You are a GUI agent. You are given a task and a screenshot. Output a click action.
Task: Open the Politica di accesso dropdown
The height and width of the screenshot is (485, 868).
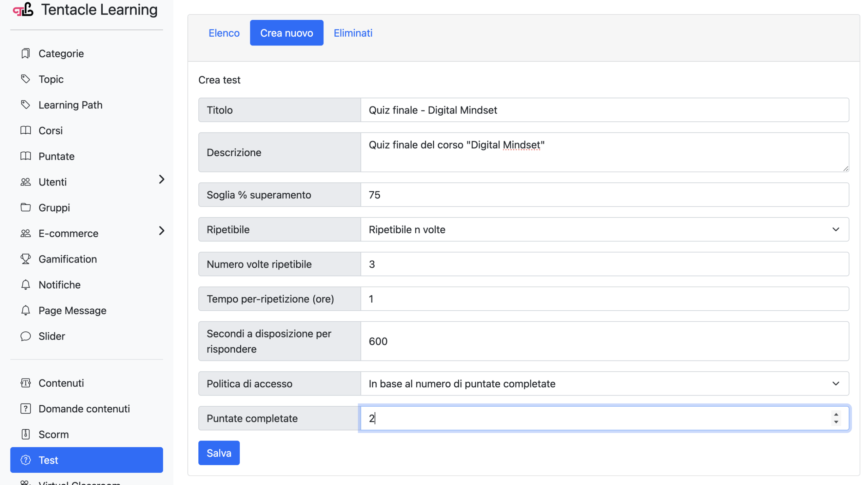604,384
